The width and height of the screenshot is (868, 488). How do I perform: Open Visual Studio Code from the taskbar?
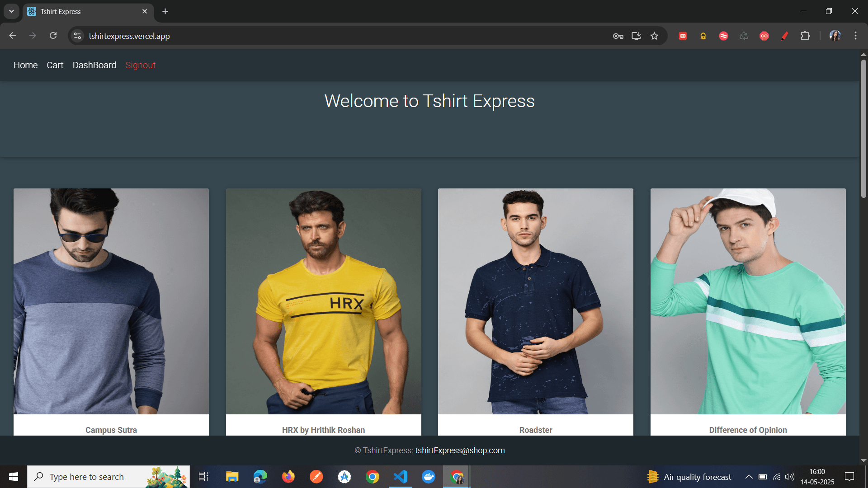click(x=401, y=477)
